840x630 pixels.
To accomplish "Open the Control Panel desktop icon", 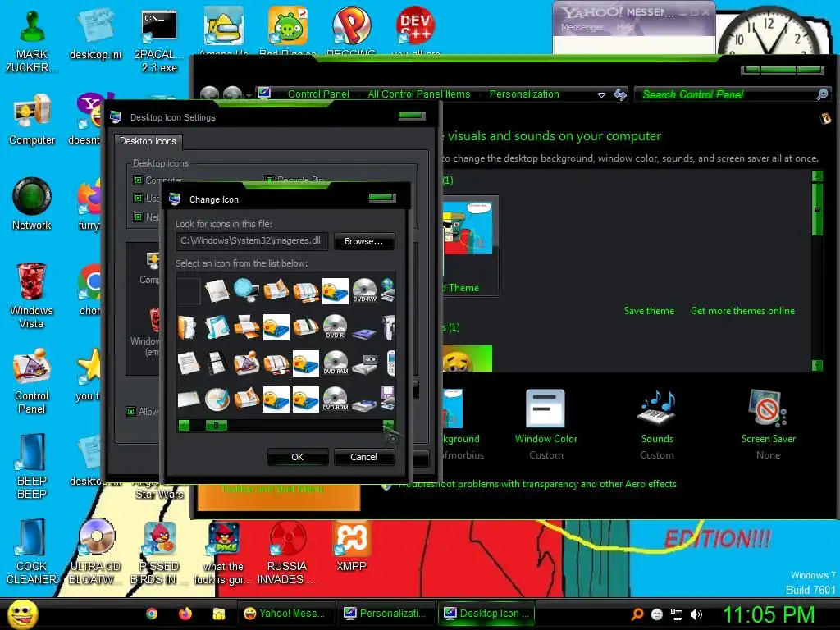I will click(32, 381).
